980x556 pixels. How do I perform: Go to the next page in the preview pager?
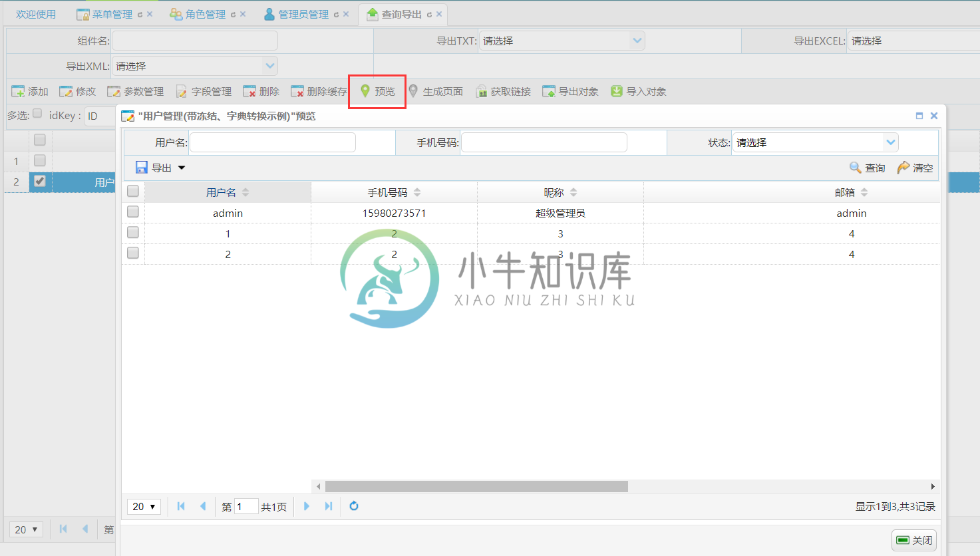(307, 506)
